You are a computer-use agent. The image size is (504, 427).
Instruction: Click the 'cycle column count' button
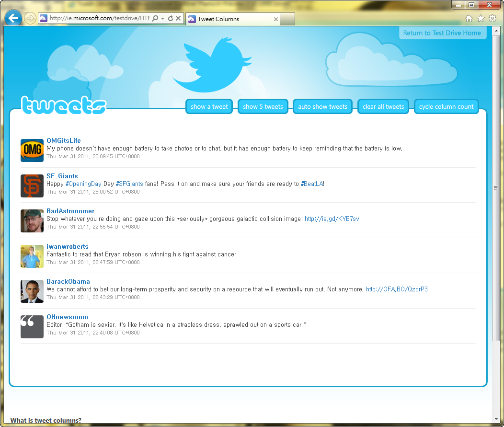point(446,107)
